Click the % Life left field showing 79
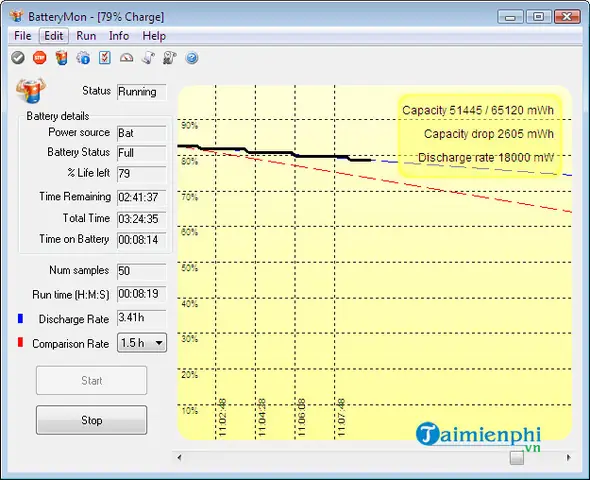Screen dimensions: 590x480 click(x=141, y=173)
